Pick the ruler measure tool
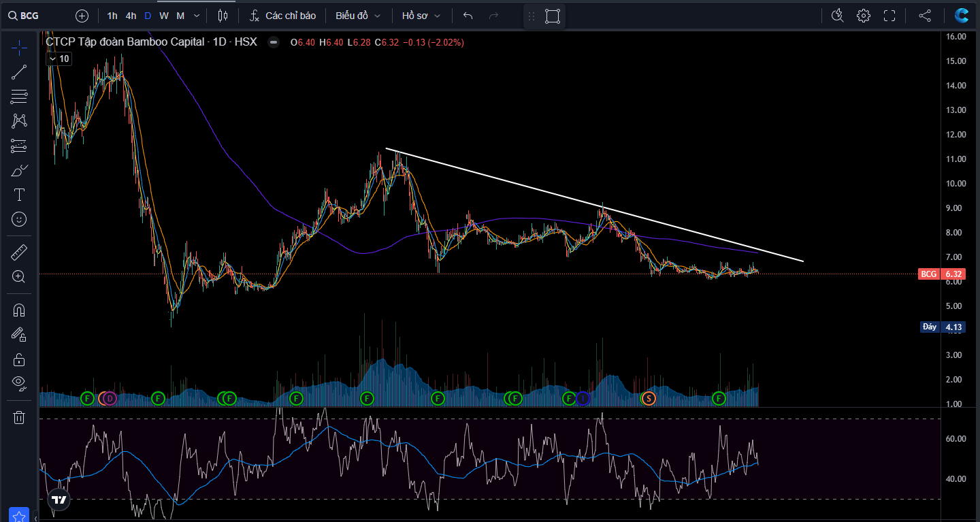The height and width of the screenshot is (522, 980). pos(19,253)
